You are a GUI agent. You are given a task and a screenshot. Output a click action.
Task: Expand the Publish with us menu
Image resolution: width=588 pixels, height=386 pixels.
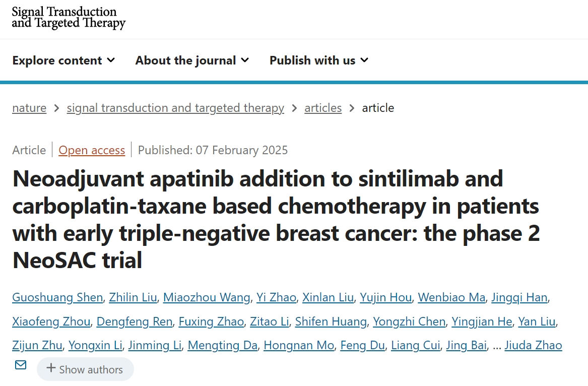319,60
